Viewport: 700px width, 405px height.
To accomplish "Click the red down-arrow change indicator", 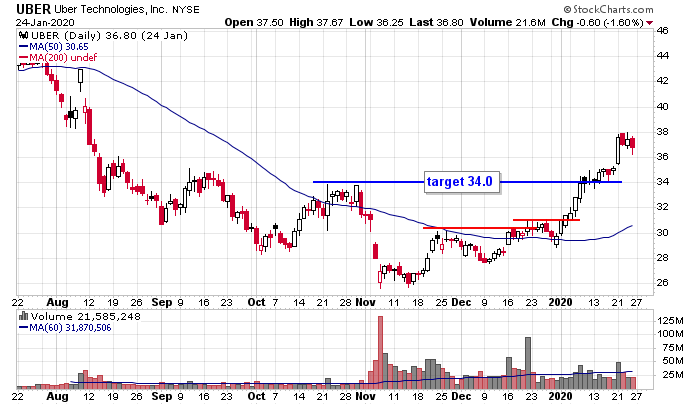I will (649, 23).
